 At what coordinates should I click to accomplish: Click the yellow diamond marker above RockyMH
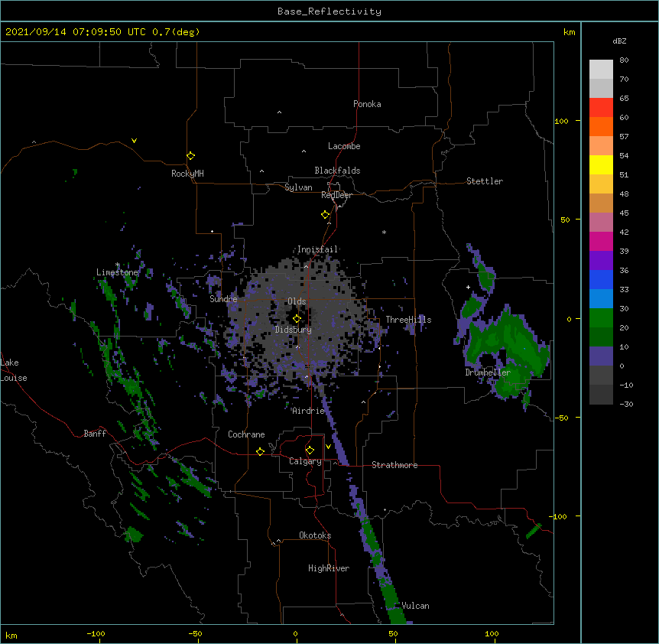[x=190, y=156]
